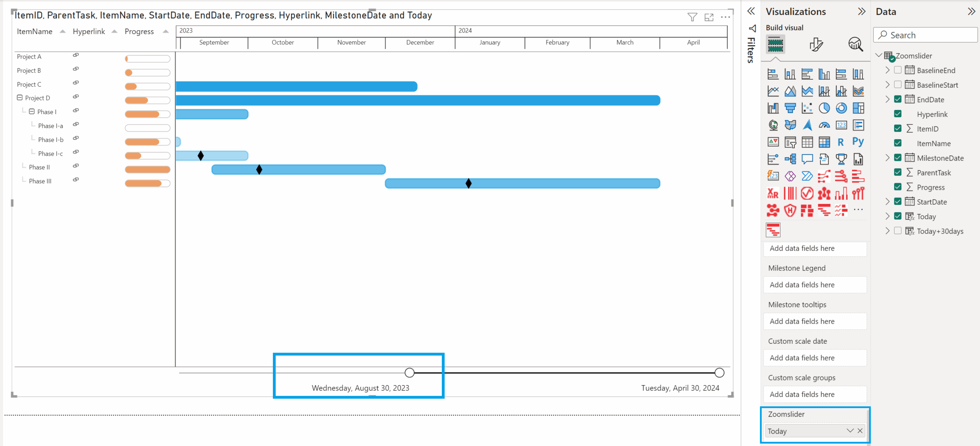Click the left zoom slider handle below the chart

[409, 372]
